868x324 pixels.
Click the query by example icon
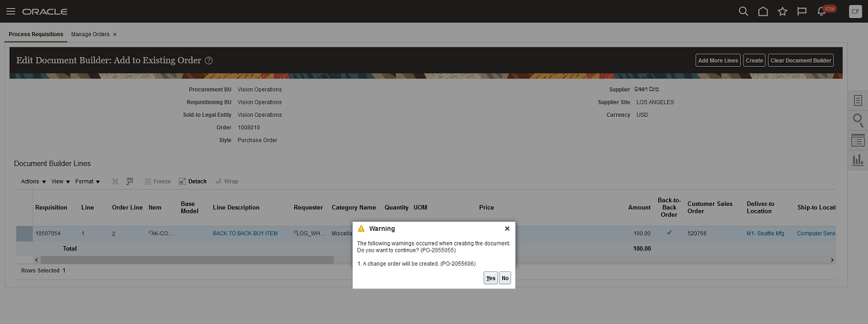[129, 181]
